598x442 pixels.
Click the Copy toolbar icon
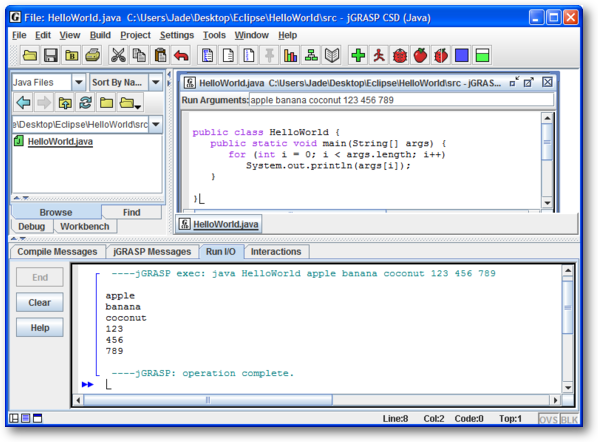139,56
